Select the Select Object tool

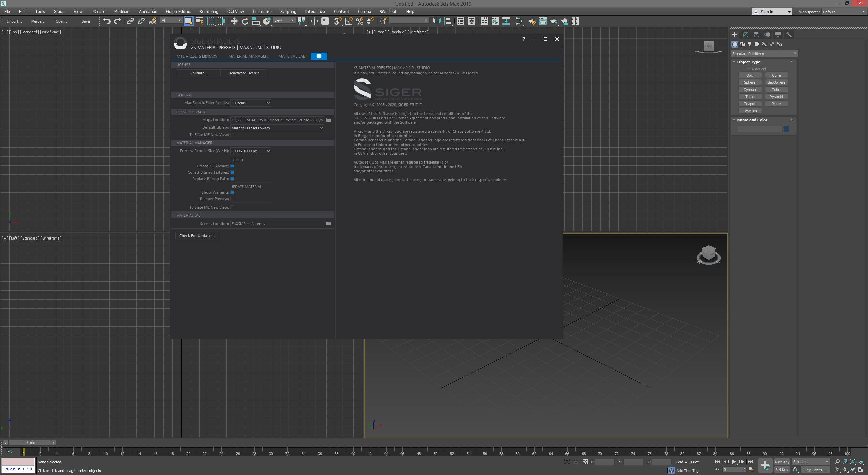point(189,21)
